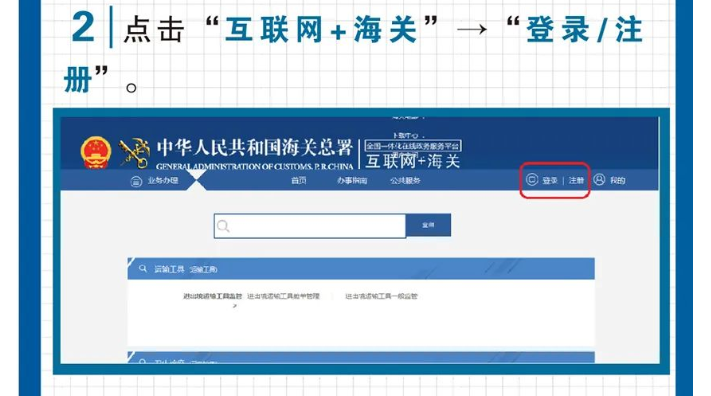Click the 登录 link

(x=550, y=181)
